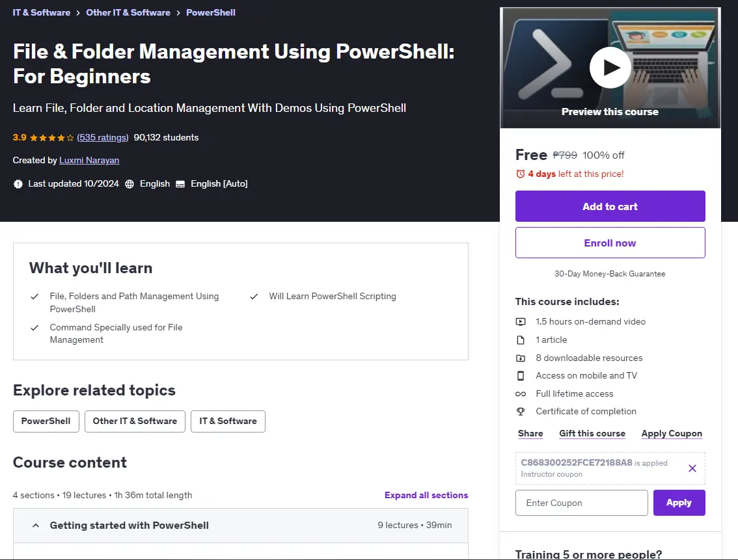The image size is (738, 560).
Task: Click the downloadable resources icon
Action: pos(521,358)
